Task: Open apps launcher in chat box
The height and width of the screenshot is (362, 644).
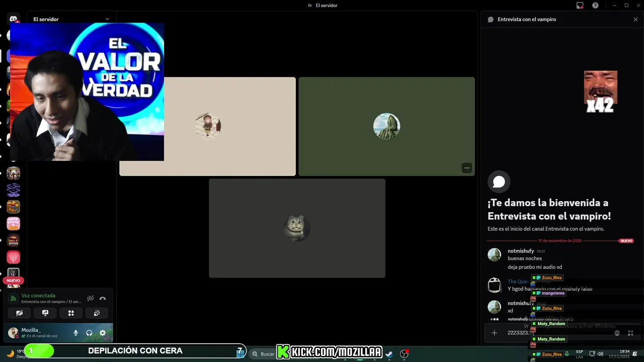Action: click(630, 333)
